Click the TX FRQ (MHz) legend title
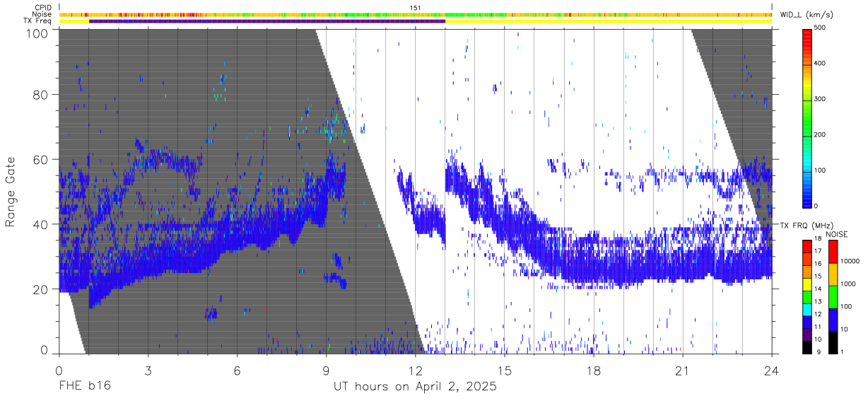The image size is (868, 401). pyautogui.click(x=807, y=226)
